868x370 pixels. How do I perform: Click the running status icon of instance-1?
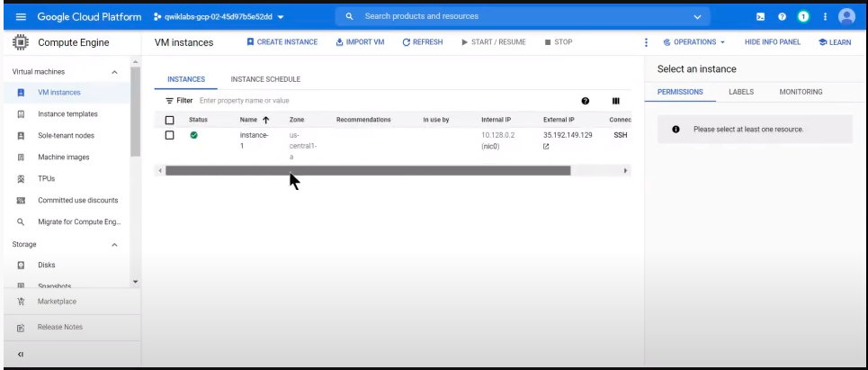point(193,135)
